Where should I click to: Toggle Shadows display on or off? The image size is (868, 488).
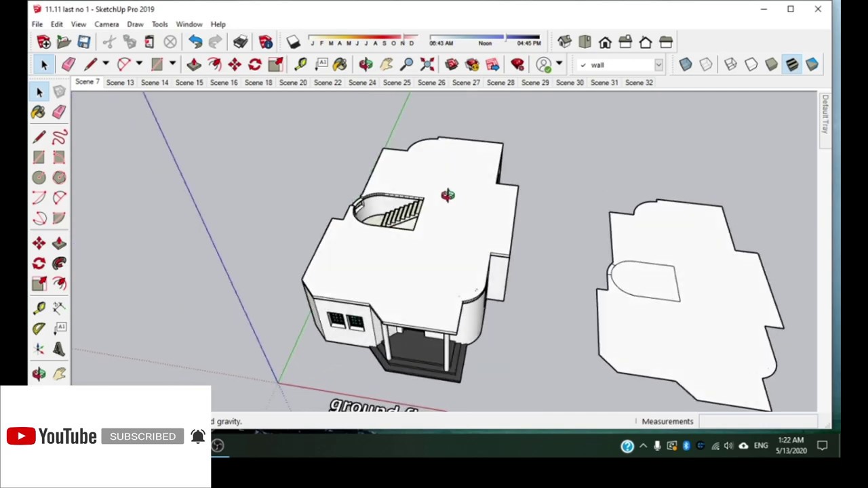tap(293, 42)
